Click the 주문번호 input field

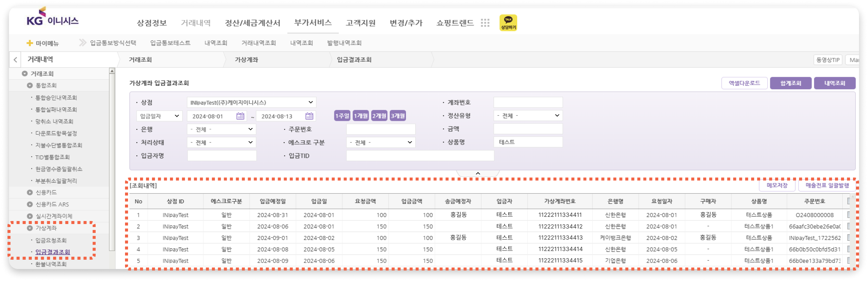point(381,129)
